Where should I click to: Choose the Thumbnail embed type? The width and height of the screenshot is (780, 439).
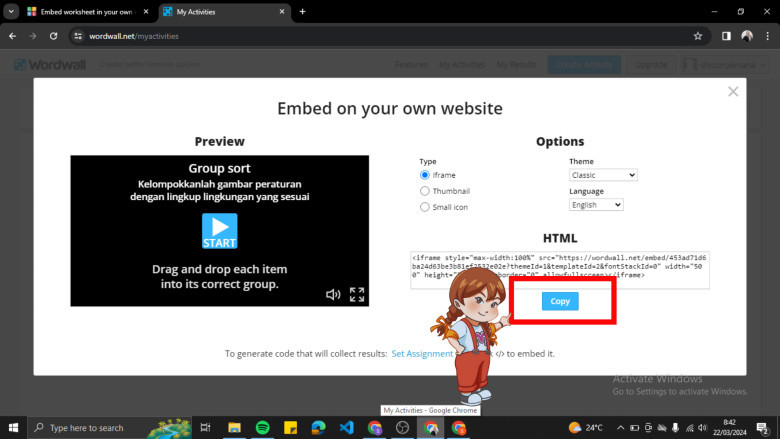point(424,191)
